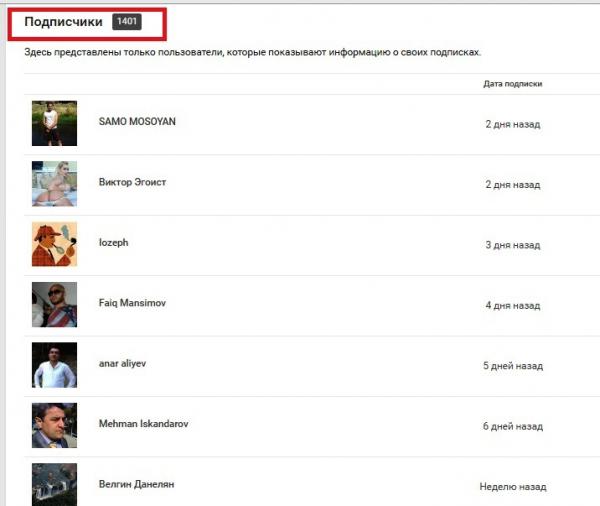Click anar aliyev's avatar thumbnail
The image size is (600, 506).
[x=54, y=365]
